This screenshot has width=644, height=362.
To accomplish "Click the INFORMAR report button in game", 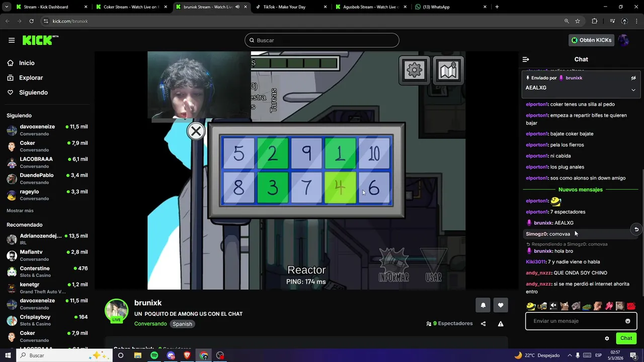I will point(393,265).
